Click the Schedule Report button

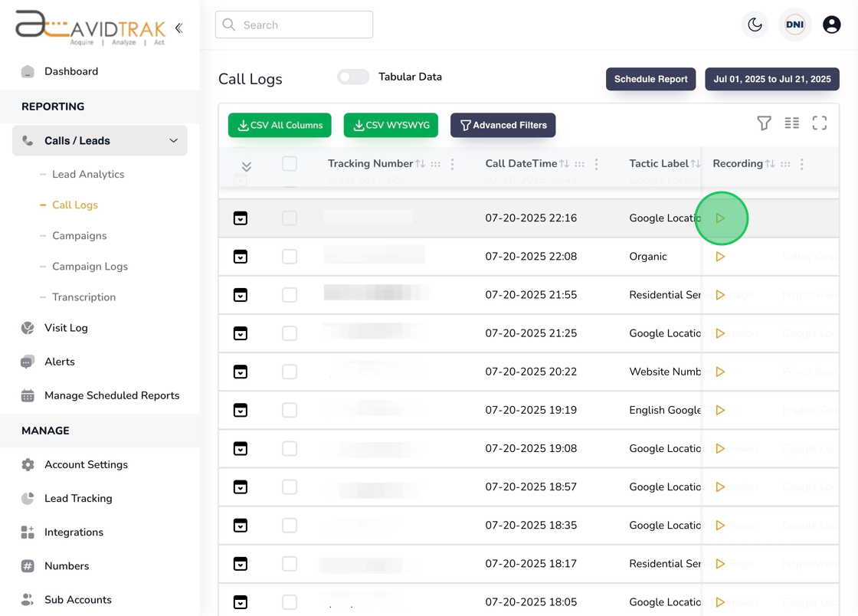650,80
